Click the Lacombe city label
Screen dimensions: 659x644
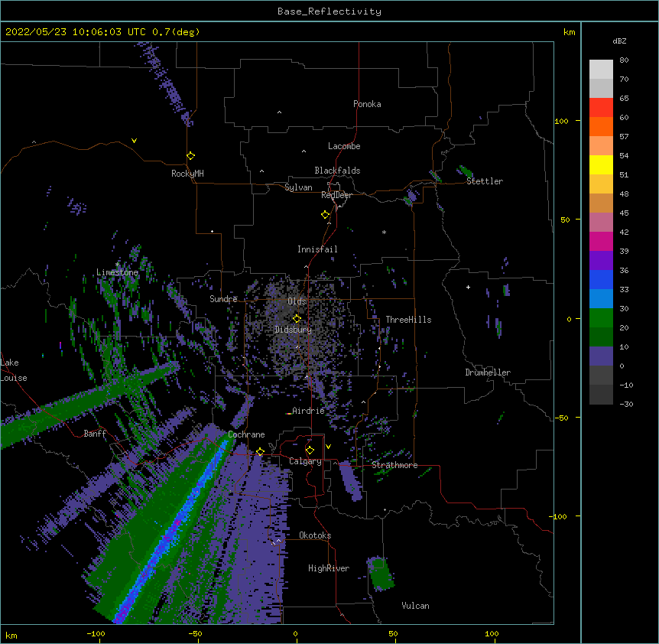point(344,146)
